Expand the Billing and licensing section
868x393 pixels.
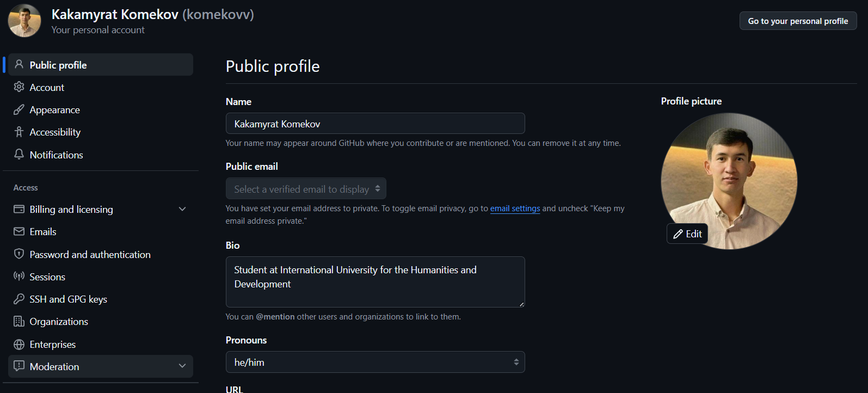[182, 209]
